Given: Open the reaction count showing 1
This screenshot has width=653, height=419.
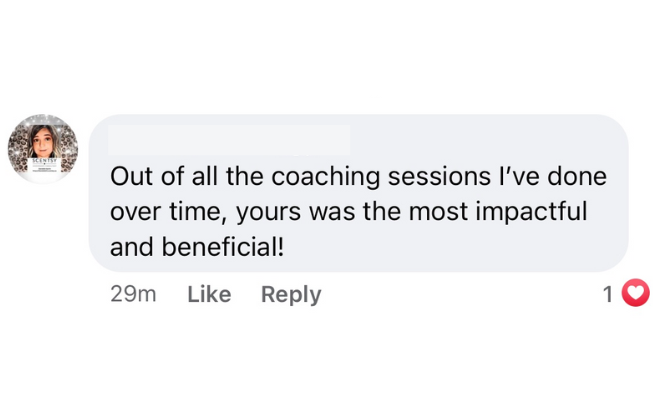Looking at the screenshot, I should [607, 294].
